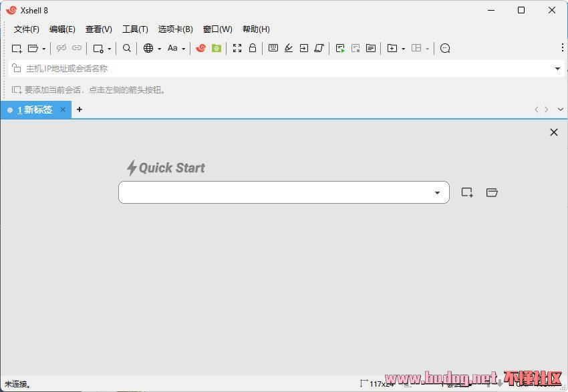This screenshot has width=568, height=392.
Task: Click the Disconnect broken-link icon
Action: (x=61, y=48)
